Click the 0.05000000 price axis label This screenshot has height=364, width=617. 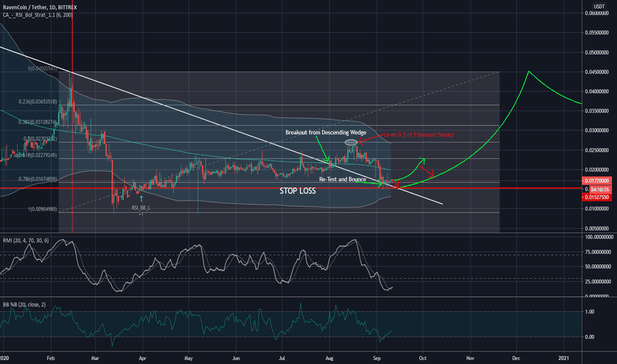(596, 52)
